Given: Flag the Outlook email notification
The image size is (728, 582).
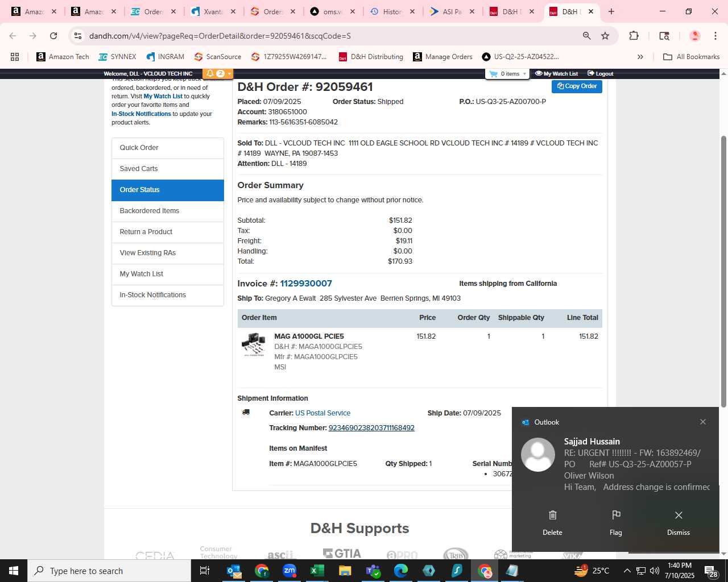Looking at the screenshot, I should (616, 523).
